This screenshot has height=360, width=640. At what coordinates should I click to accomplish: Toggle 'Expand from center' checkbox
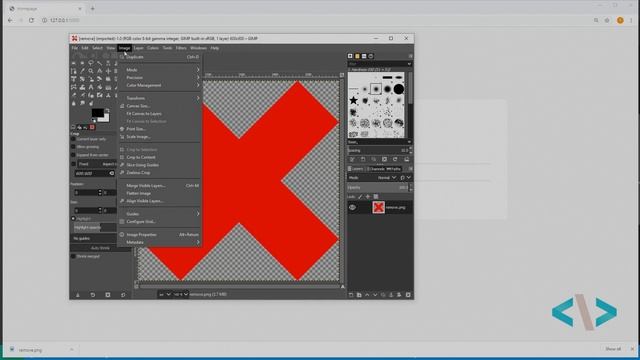(x=73, y=155)
